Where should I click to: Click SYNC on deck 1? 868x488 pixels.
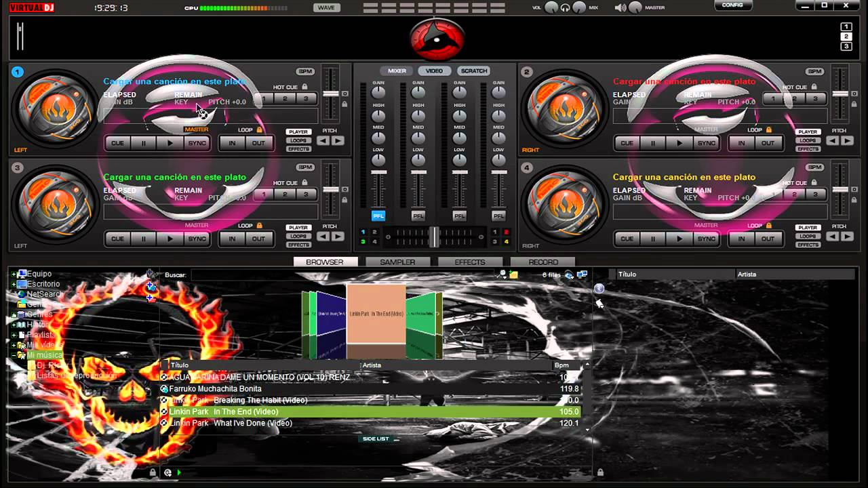pyautogui.click(x=197, y=143)
